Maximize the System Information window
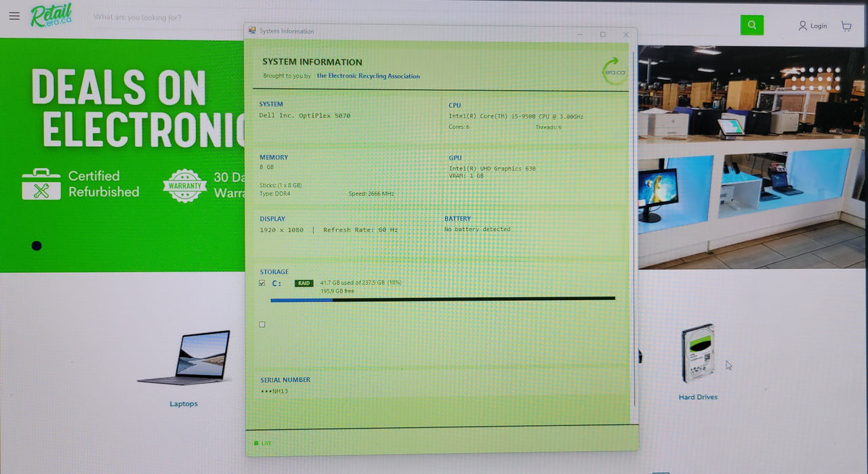 click(602, 35)
